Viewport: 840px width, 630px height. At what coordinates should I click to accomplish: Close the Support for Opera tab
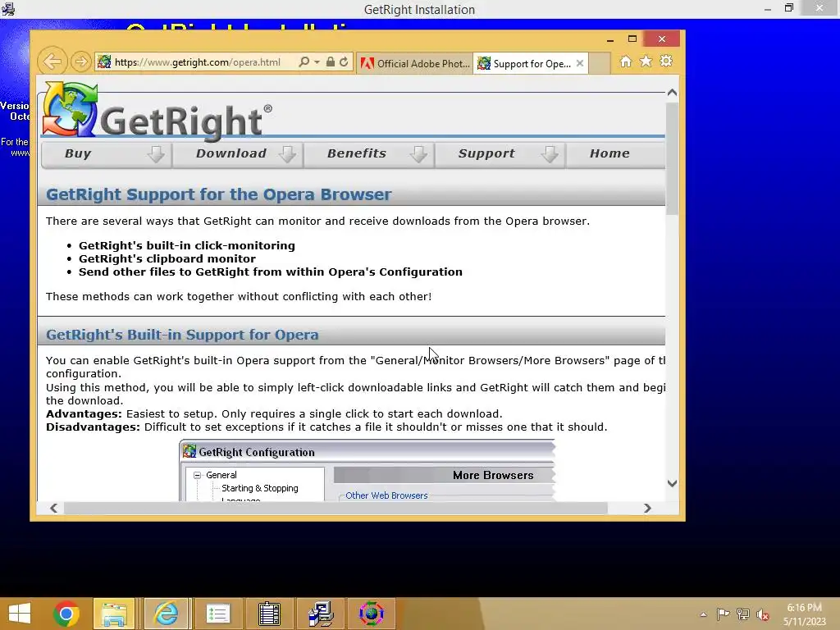580,63
